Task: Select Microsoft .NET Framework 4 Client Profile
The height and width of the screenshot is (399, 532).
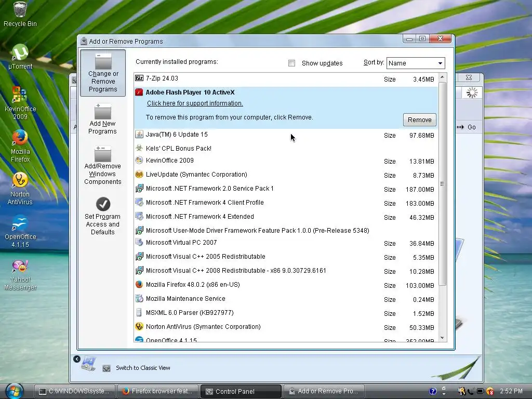Action: (x=286, y=203)
